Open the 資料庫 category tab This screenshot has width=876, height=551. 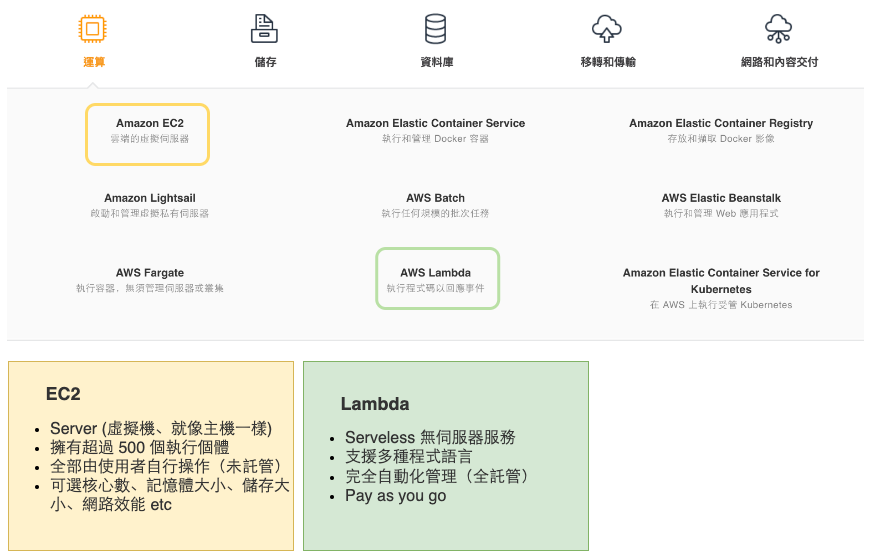click(437, 62)
